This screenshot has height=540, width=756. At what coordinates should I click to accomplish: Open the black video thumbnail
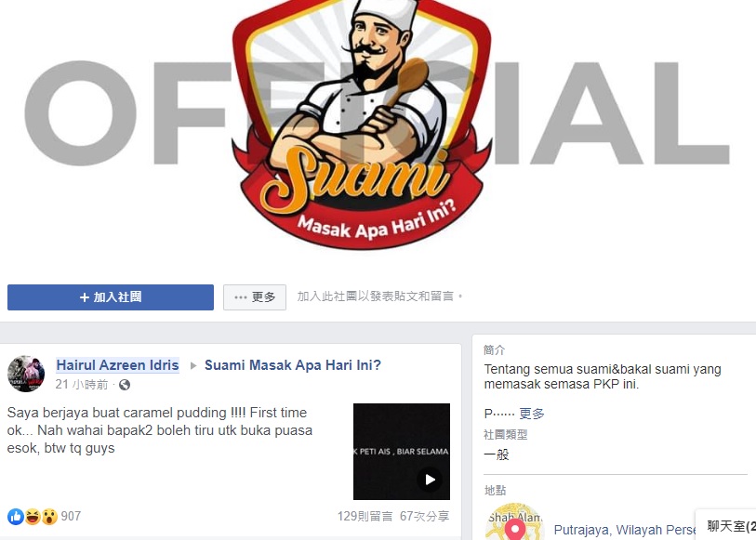(x=402, y=452)
